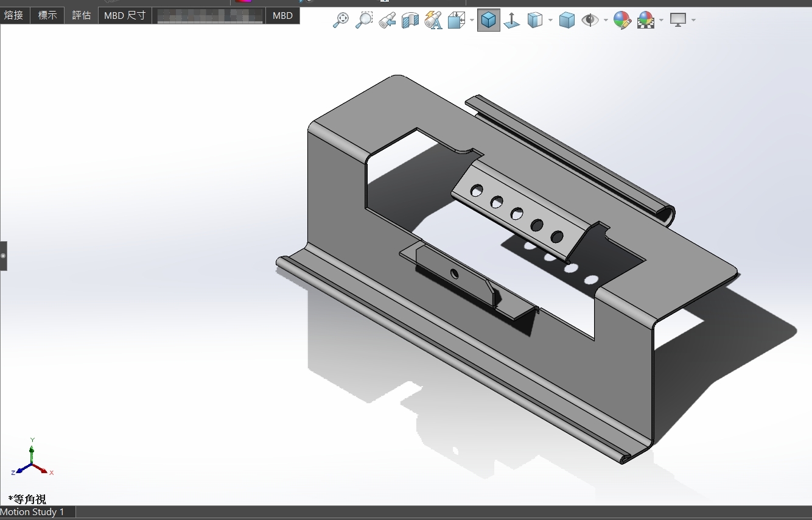Open the Display Style dropdown arrow
Screen dimensions: 812x520
coord(550,21)
